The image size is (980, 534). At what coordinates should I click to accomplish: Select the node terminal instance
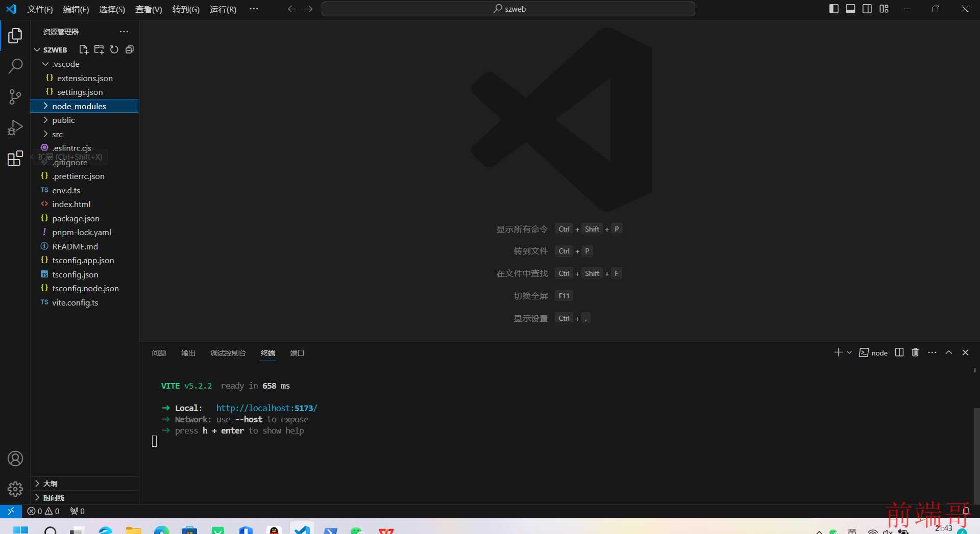873,352
